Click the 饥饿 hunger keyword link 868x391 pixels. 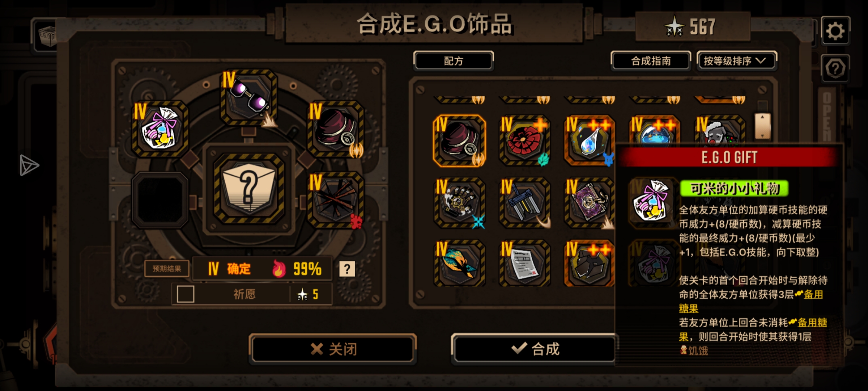[x=698, y=350]
